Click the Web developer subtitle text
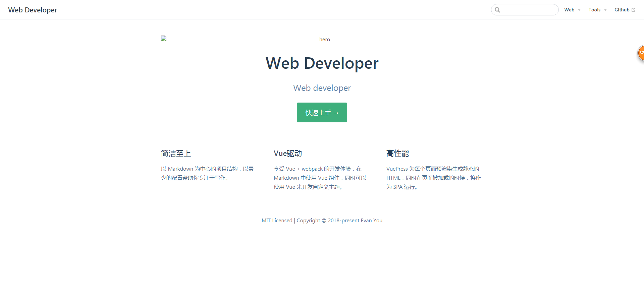This screenshot has height=300, width=644. [322, 88]
